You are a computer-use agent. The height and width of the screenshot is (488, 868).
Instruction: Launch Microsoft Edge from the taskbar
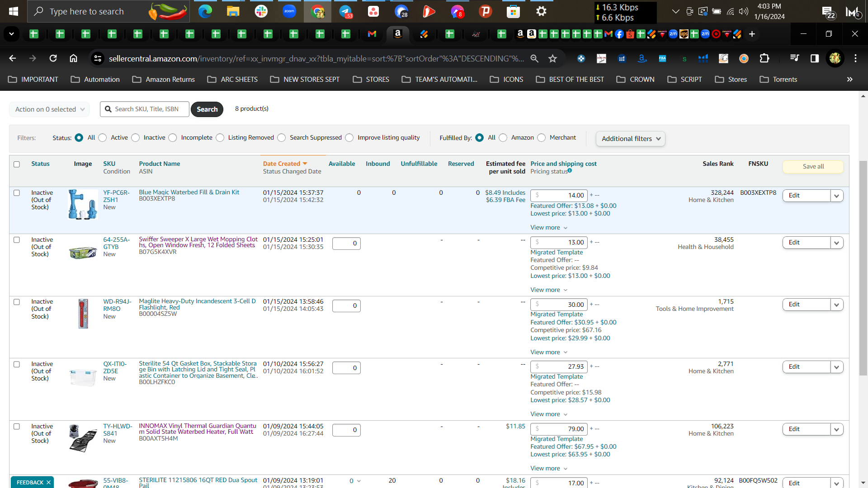205,11
